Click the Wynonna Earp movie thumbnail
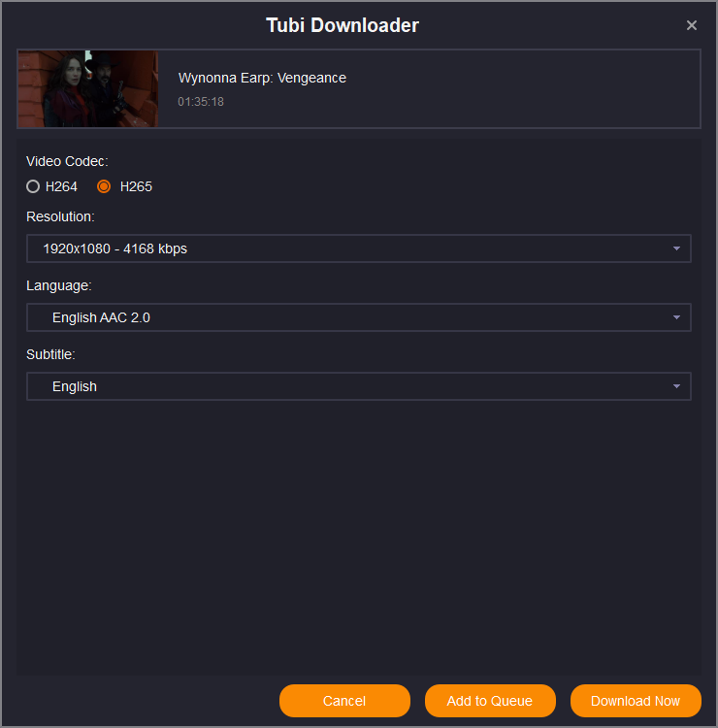The image size is (718, 728). coord(88,88)
